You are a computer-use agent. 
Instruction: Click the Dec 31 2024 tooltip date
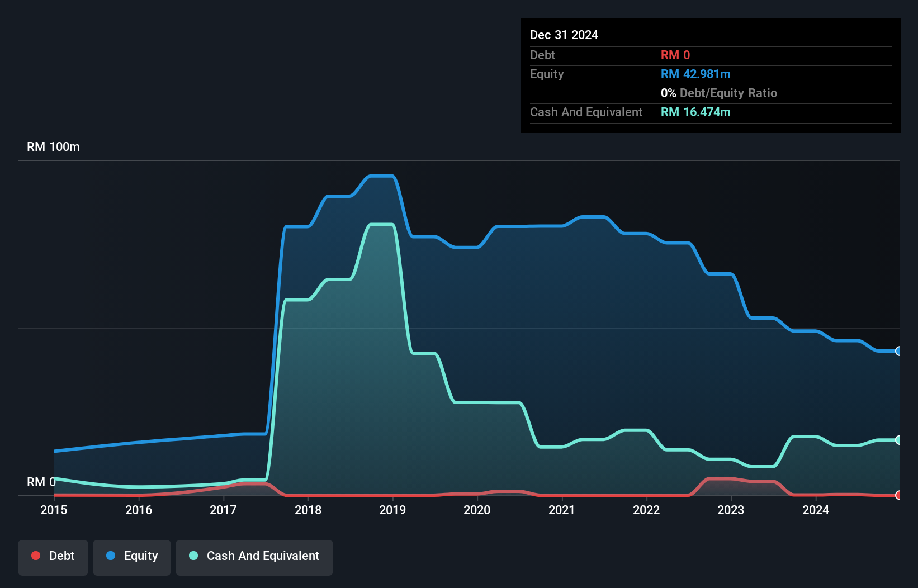564,35
